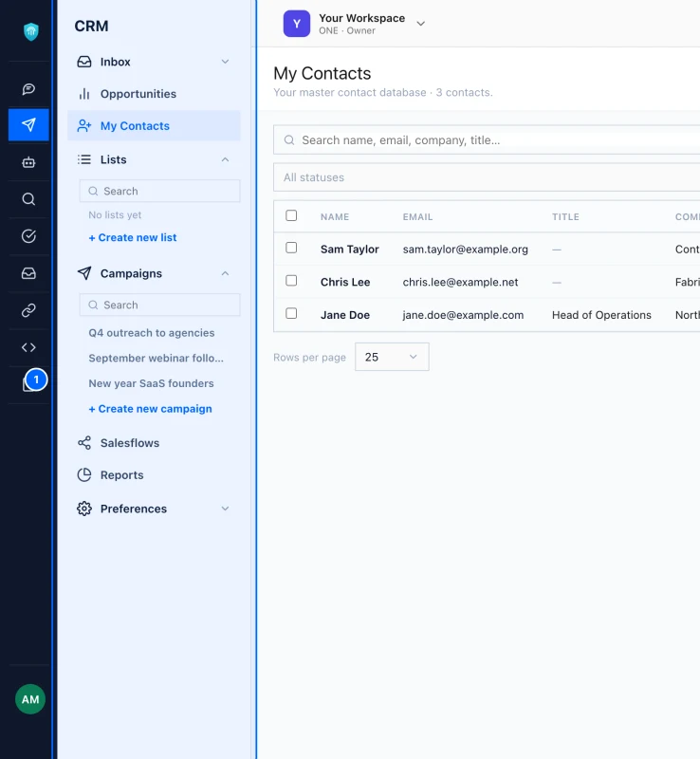Click the AM user avatar
The width and height of the screenshot is (700, 759).
coord(30,699)
